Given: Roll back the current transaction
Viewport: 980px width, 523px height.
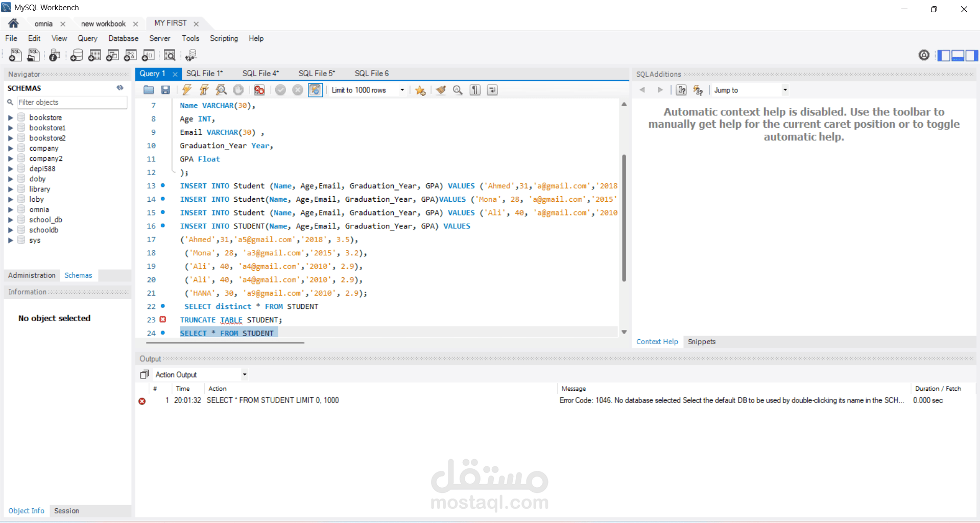Looking at the screenshot, I should [298, 90].
